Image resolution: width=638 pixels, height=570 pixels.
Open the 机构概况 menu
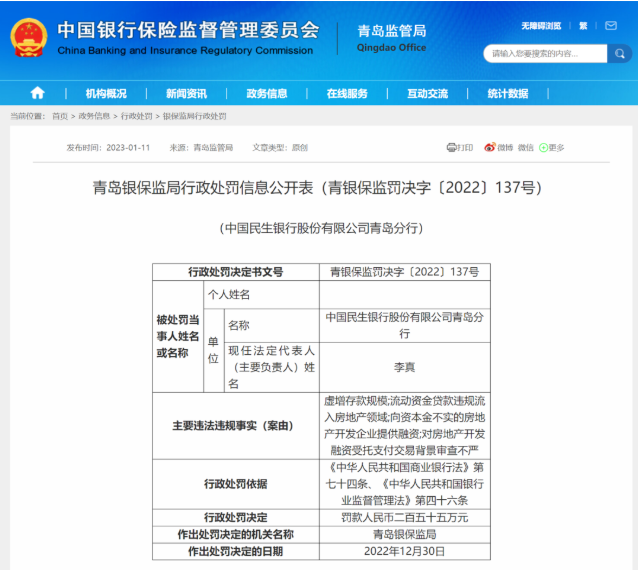coord(106,94)
